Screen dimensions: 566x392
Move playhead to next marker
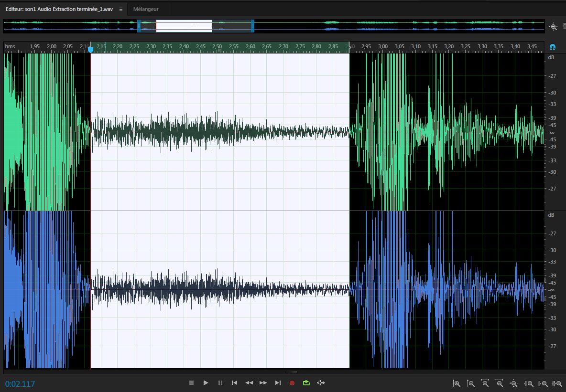[278, 383]
